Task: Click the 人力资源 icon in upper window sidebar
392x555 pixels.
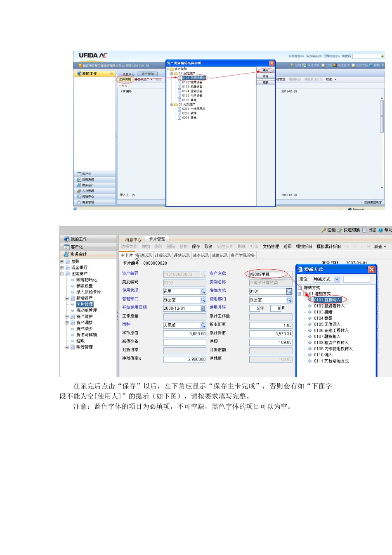Action: pyautogui.click(x=79, y=191)
